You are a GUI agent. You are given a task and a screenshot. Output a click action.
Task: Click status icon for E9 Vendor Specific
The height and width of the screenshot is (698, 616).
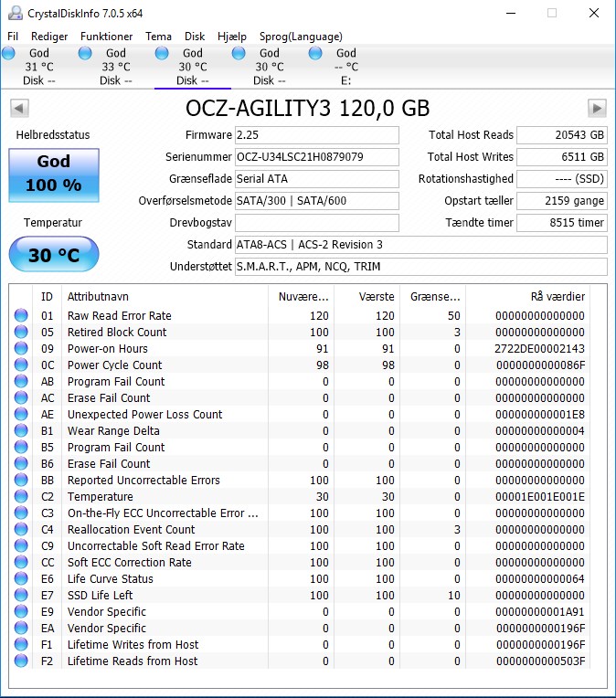pyautogui.click(x=21, y=611)
